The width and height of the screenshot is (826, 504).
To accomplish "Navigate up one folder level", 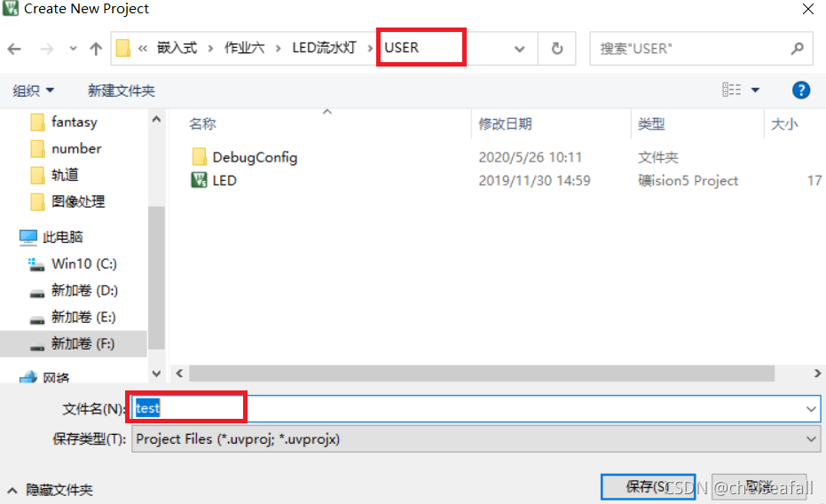I will pyautogui.click(x=96, y=49).
